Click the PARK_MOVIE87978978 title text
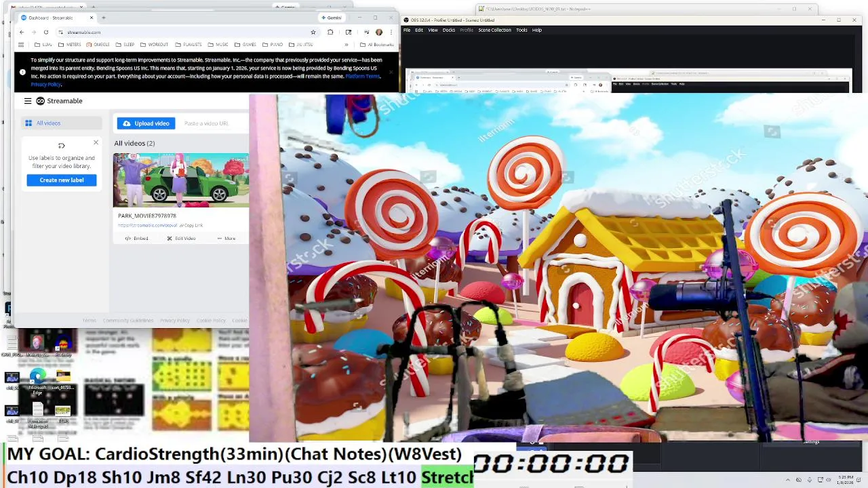868x488 pixels. (x=146, y=216)
